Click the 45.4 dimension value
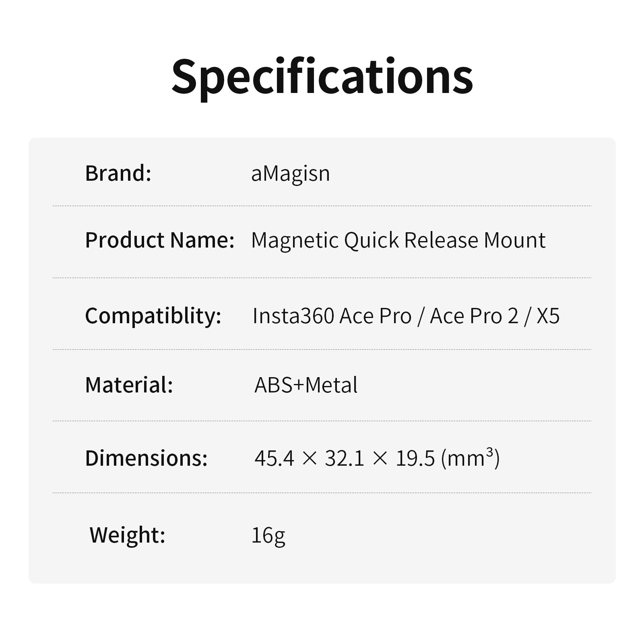The width and height of the screenshot is (644, 644). (275, 458)
